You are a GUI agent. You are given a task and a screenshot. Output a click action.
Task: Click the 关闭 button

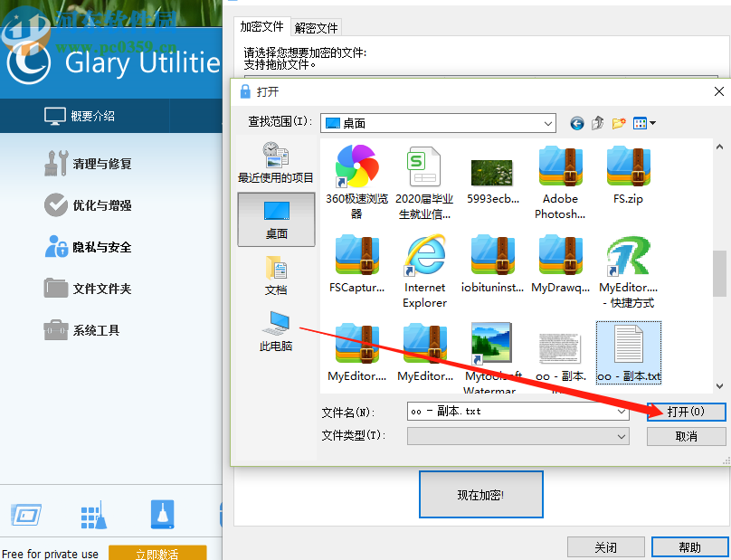pos(605,546)
